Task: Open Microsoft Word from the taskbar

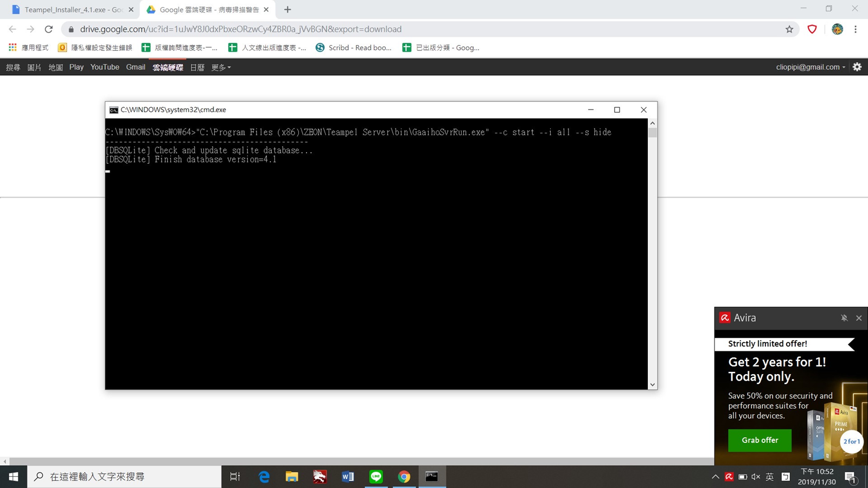Action: [x=348, y=477]
